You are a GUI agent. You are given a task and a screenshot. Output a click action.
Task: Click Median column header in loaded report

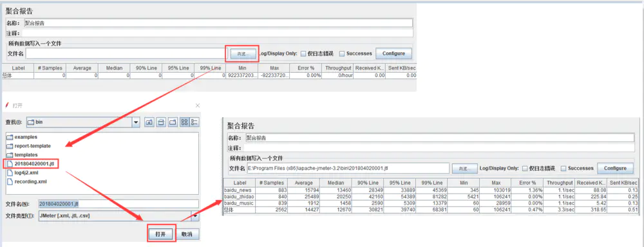click(x=336, y=183)
